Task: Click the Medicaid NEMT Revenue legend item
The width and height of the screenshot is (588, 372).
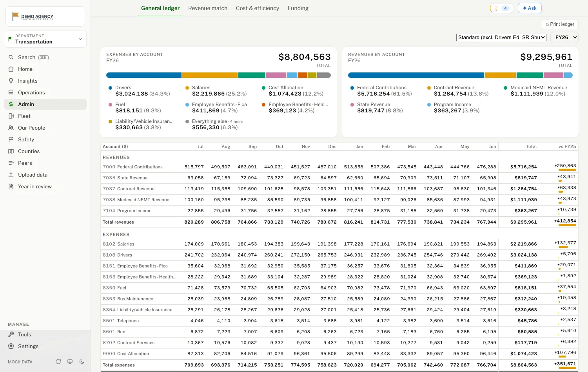Action: coord(535,91)
